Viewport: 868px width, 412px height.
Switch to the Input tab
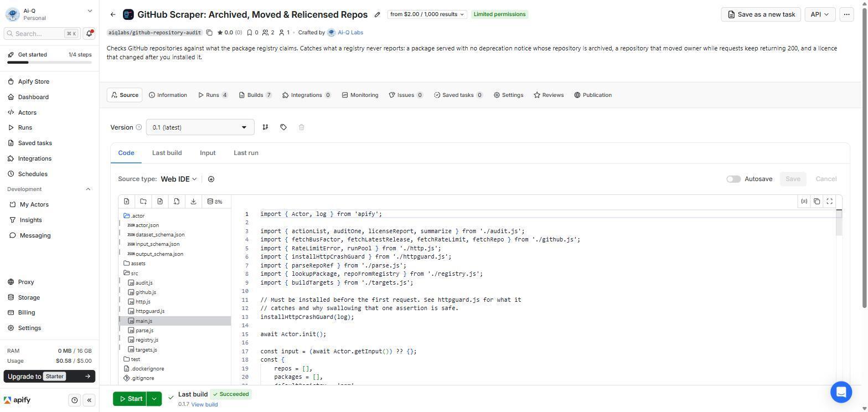point(208,153)
